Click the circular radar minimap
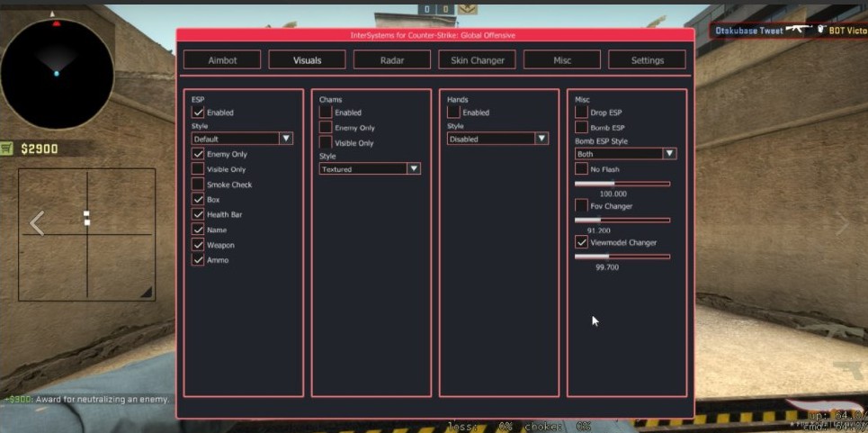This screenshot has width=868, height=433. pos(57,73)
